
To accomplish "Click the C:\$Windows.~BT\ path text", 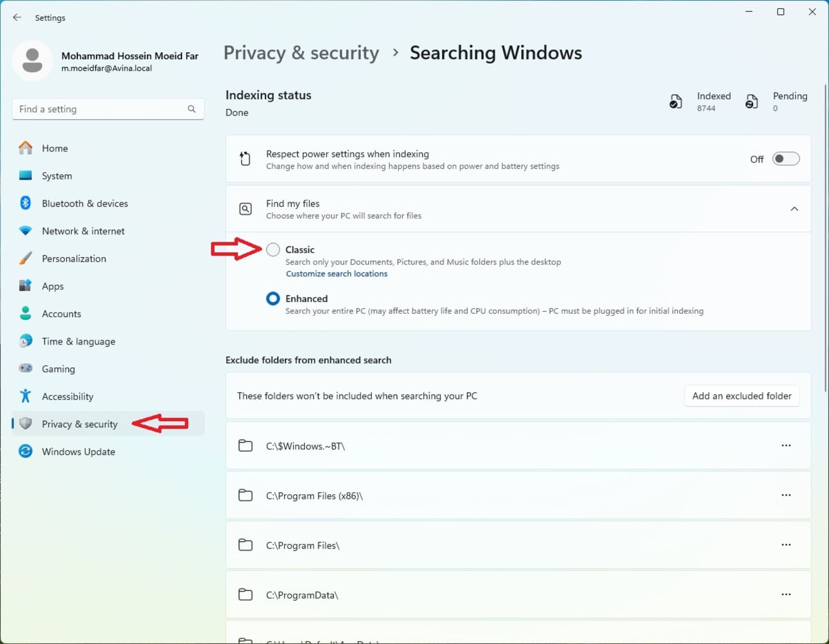I will coord(305,446).
